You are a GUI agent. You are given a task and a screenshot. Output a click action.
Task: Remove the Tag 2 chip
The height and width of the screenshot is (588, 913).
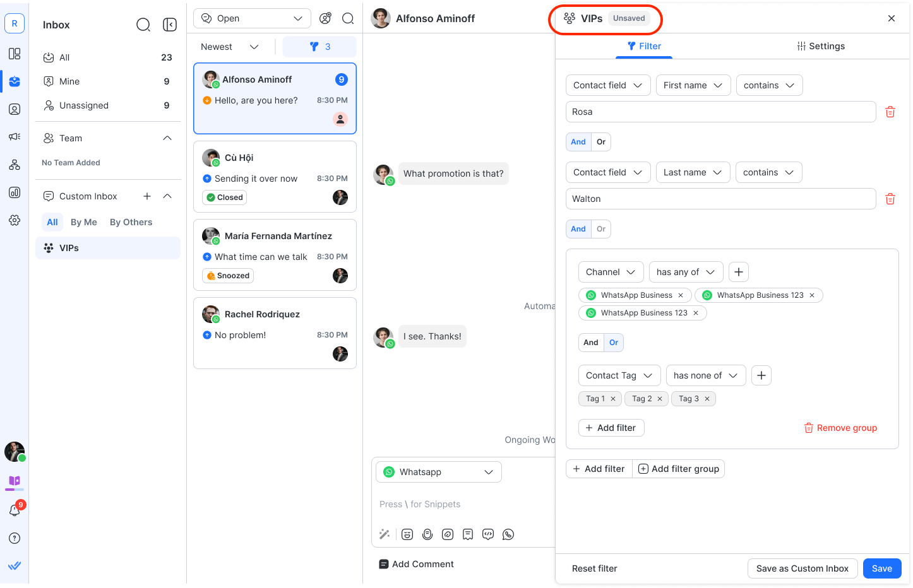[x=660, y=399]
